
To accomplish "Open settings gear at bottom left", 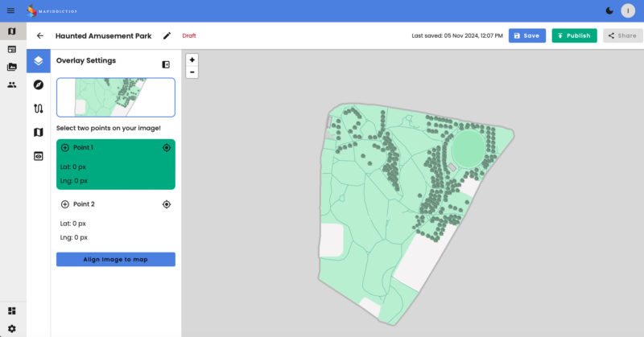I will coord(11,328).
